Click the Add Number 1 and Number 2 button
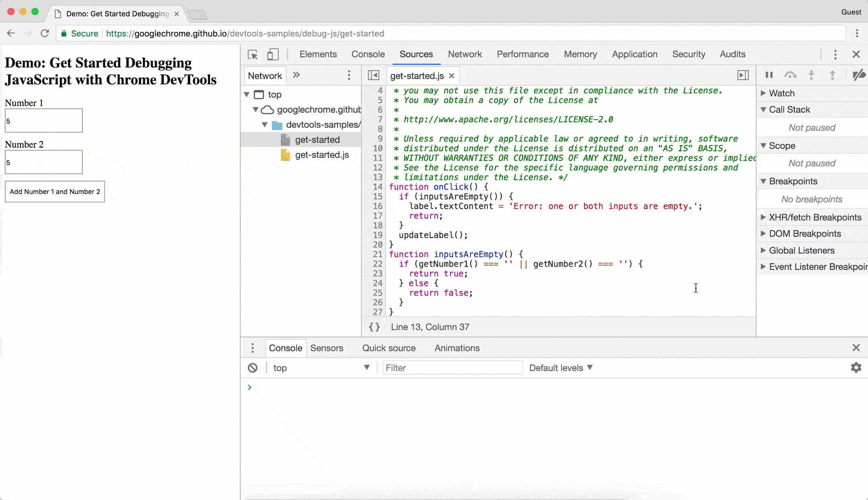 [55, 191]
